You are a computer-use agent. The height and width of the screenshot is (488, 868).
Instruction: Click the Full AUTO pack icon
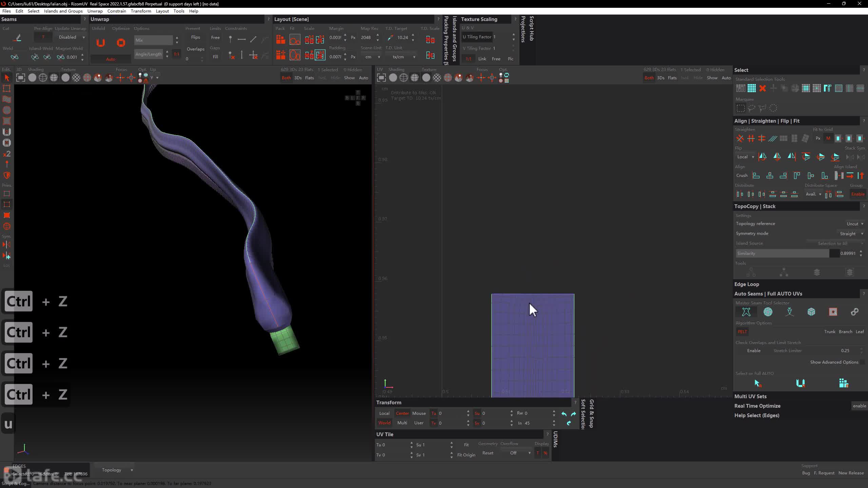click(x=844, y=383)
